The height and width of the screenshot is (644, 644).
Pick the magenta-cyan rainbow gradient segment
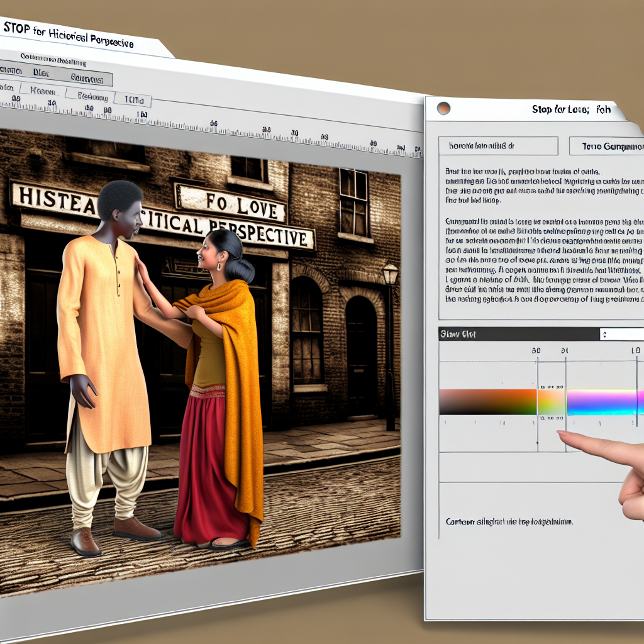pyautogui.click(x=604, y=402)
